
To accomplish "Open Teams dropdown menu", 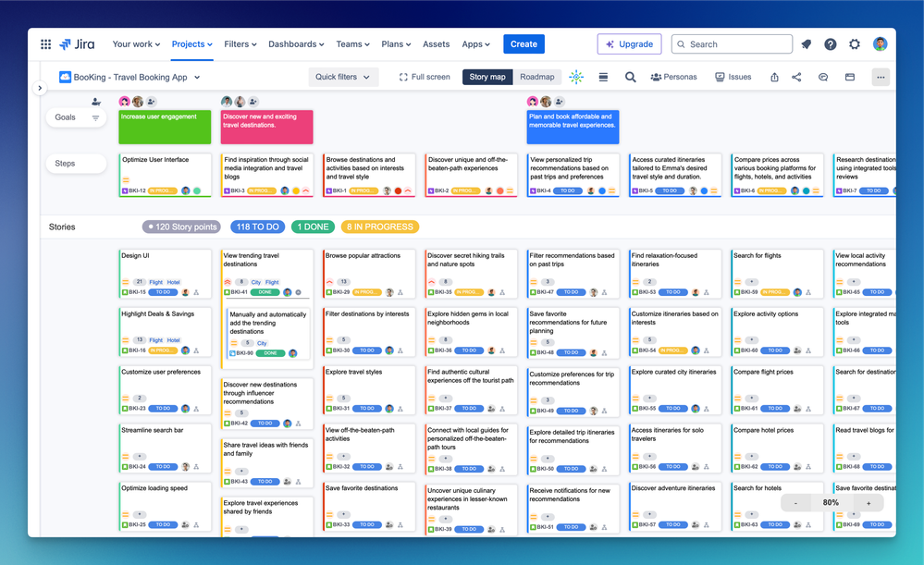I will (x=353, y=44).
